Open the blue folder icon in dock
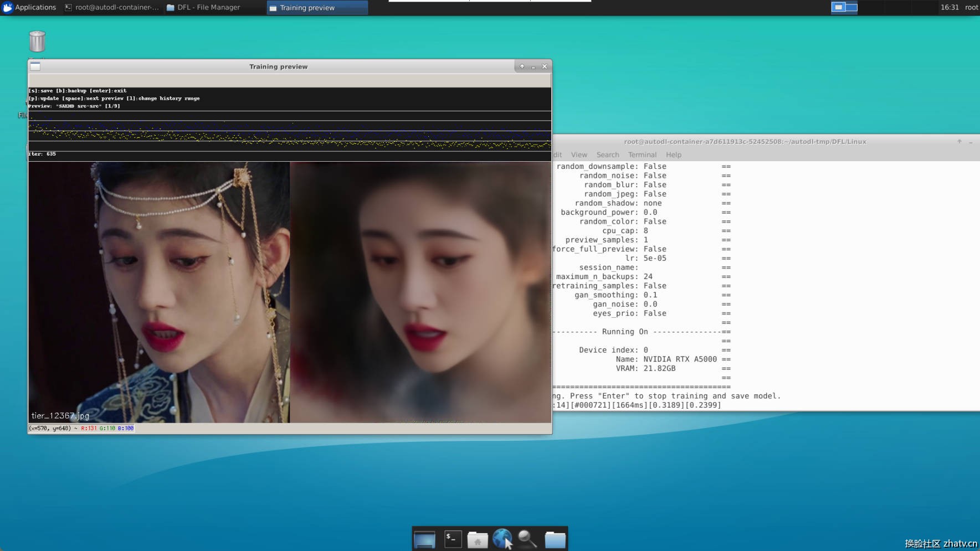Screen dimensions: 980x551 555,539
